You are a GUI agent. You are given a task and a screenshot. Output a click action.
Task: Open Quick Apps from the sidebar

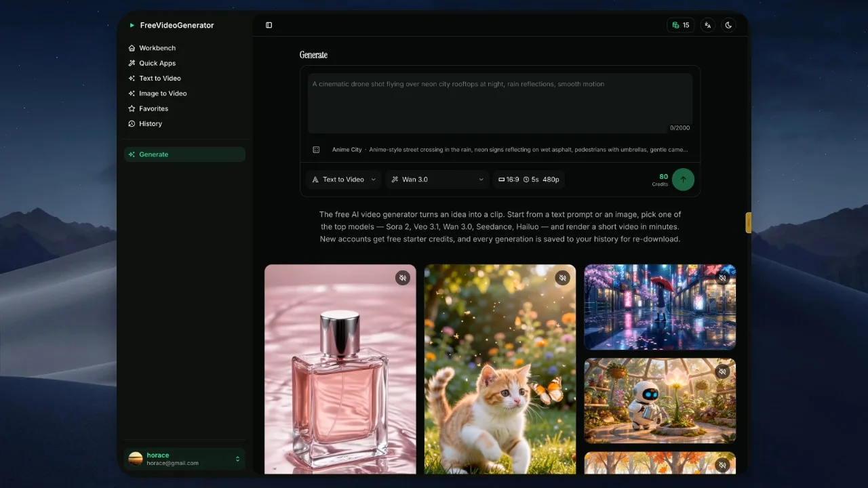(x=184, y=63)
